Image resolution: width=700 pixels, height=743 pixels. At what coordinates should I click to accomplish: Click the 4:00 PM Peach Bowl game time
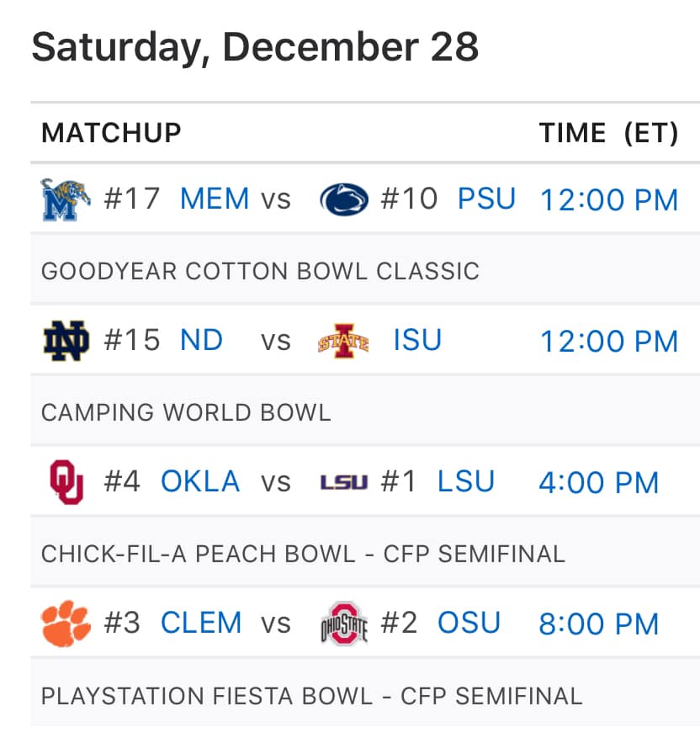[x=598, y=483]
